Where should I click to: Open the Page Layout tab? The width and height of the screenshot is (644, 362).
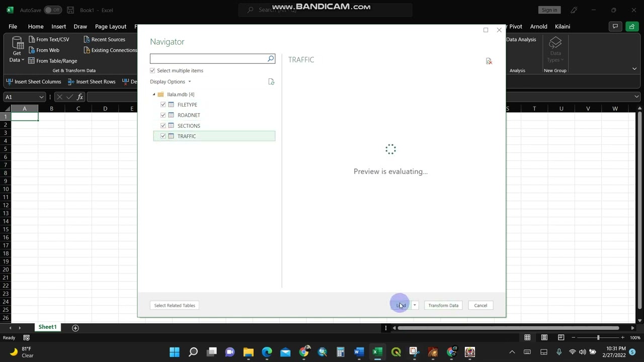111,27
